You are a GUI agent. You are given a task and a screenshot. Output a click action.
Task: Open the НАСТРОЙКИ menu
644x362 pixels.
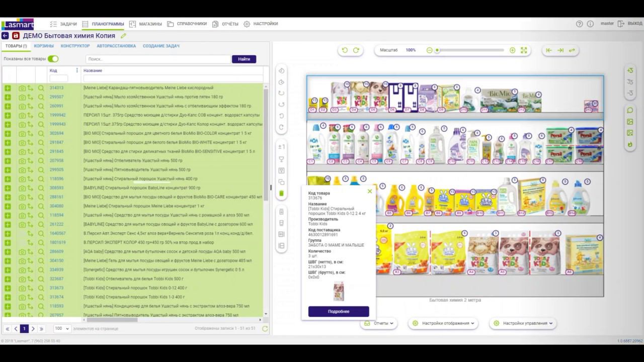coord(261,24)
